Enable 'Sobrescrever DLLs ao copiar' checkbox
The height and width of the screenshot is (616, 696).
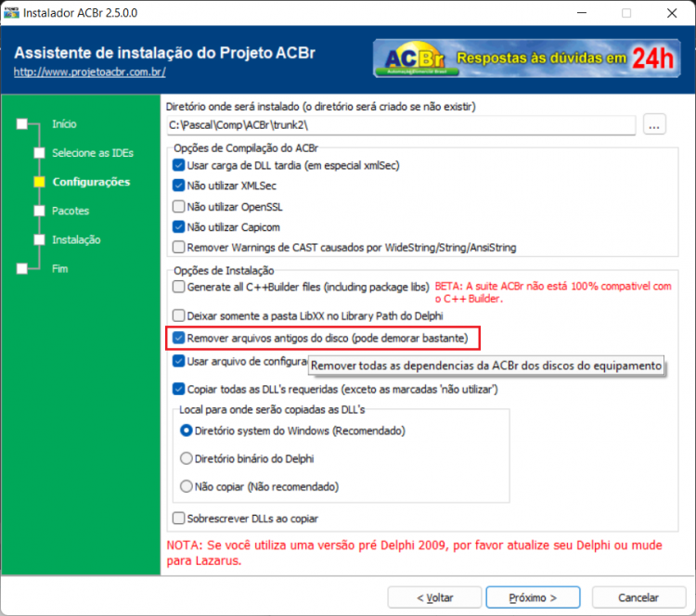click(x=178, y=519)
